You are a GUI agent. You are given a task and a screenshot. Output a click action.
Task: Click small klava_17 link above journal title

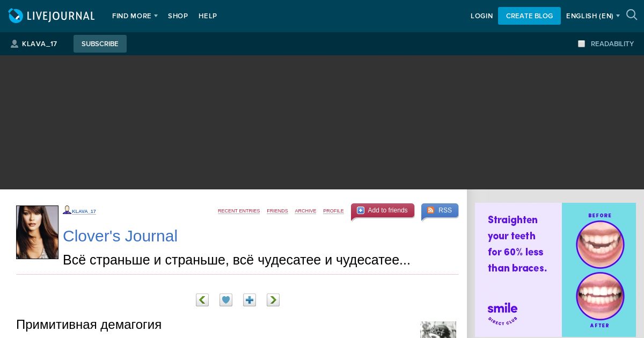point(84,211)
